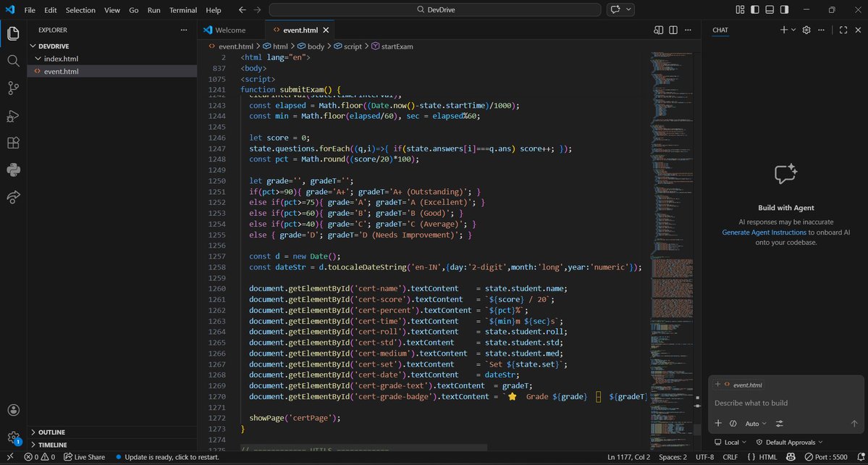Start a new chat with plus icon
The image size is (868, 465).
pos(783,30)
